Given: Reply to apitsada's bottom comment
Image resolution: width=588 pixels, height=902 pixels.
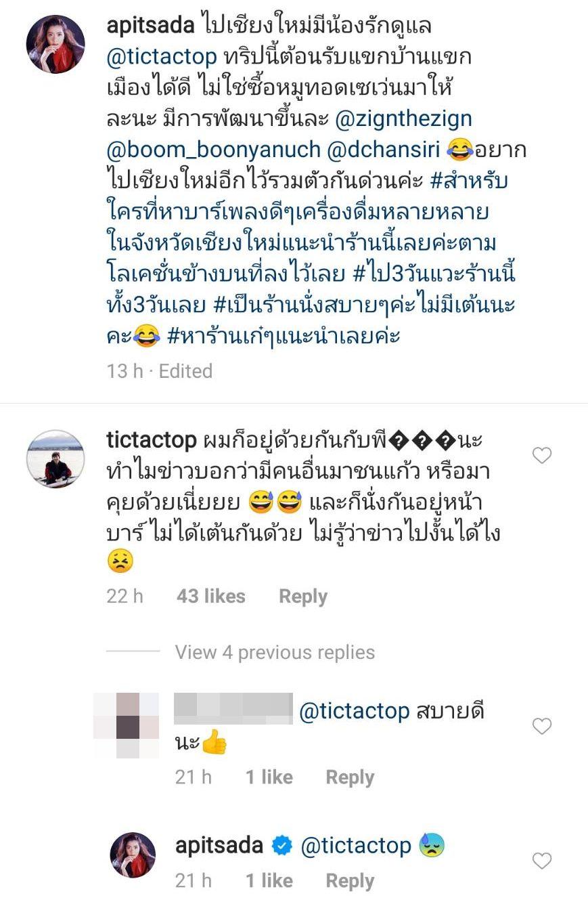Looking at the screenshot, I should [350, 881].
